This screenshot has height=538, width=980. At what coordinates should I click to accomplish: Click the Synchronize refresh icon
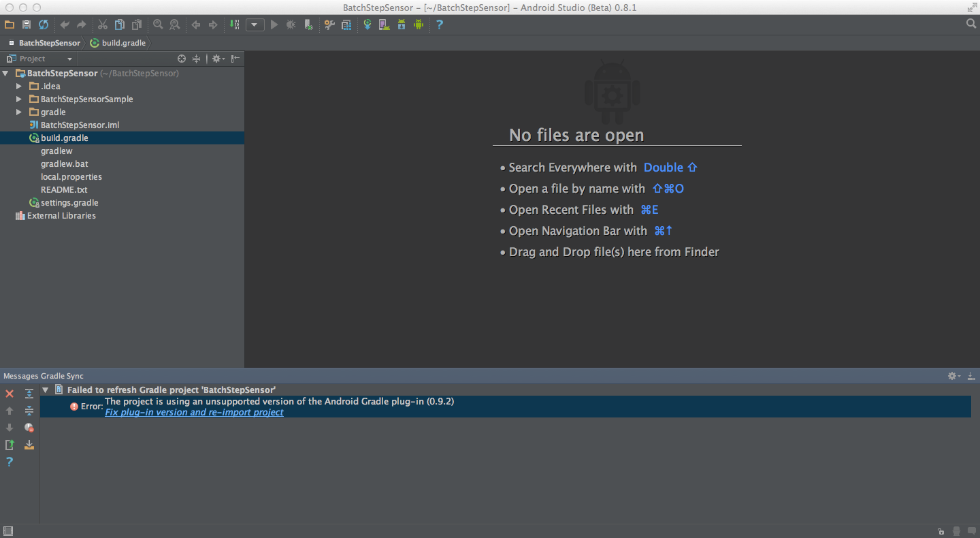44,25
